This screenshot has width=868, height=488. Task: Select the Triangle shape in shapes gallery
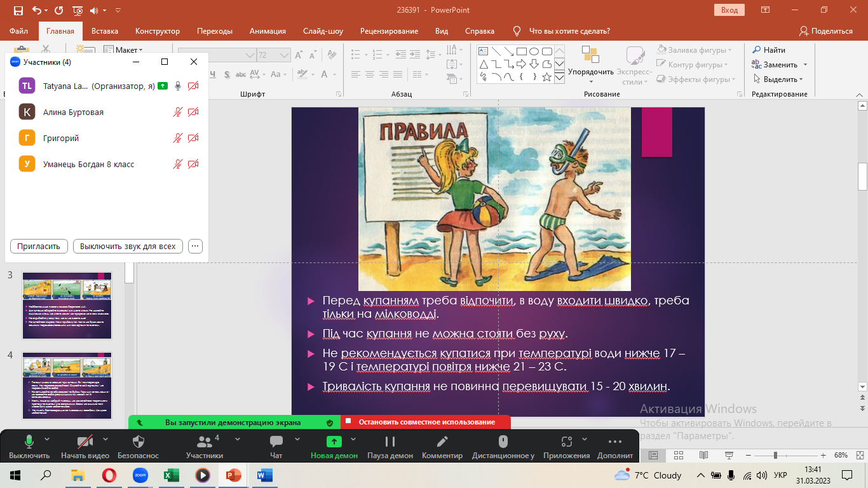coord(483,64)
